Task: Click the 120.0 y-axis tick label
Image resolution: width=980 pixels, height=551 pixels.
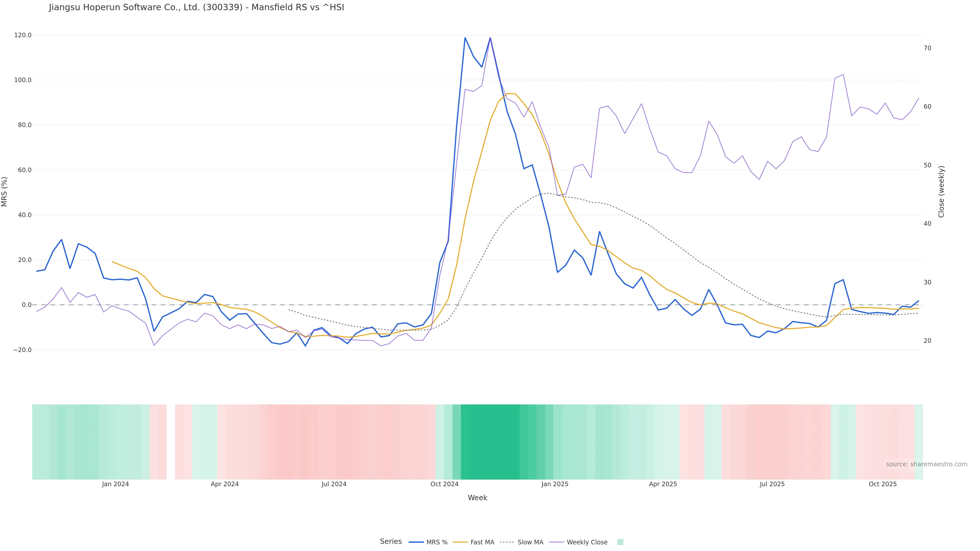Action: coord(23,35)
